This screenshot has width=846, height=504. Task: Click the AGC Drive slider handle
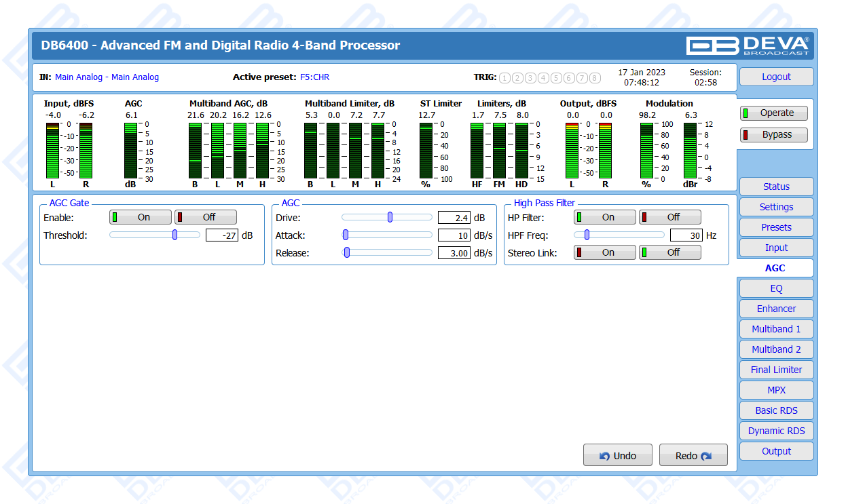tap(390, 218)
